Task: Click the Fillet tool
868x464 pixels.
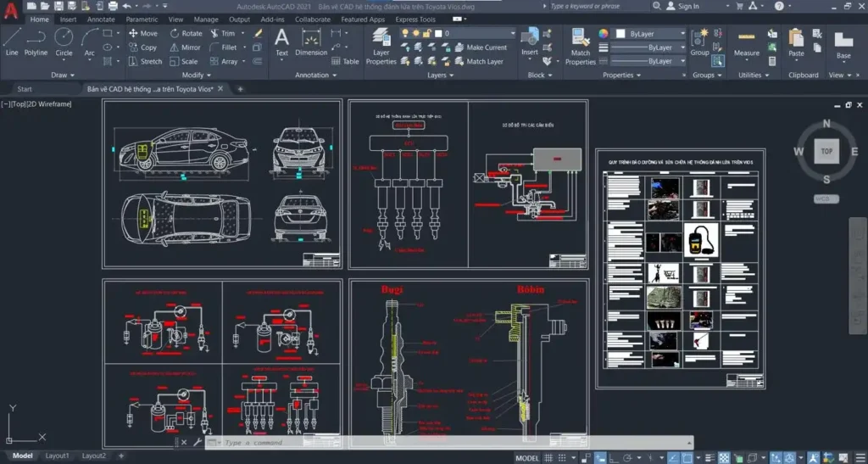Action: coord(224,48)
